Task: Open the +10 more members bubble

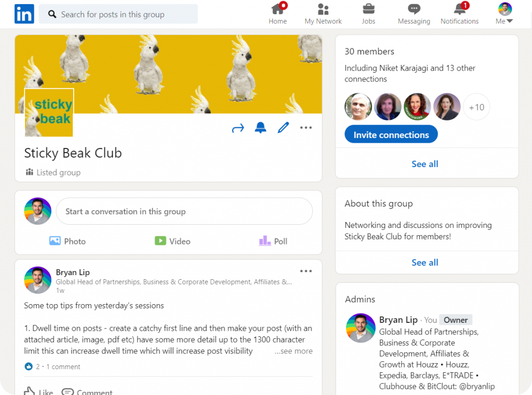Action: tap(476, 107)
